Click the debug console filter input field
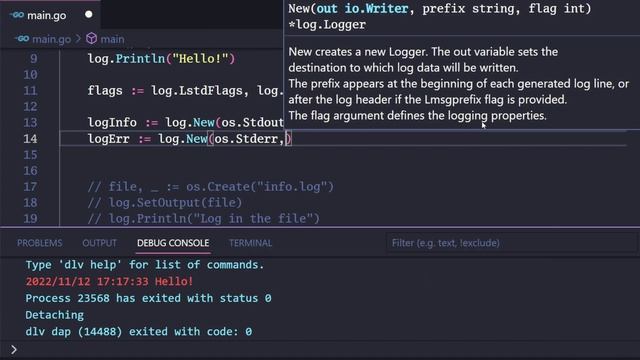The image size is (640, 360). pyautogui.click(x=511, y=243)
